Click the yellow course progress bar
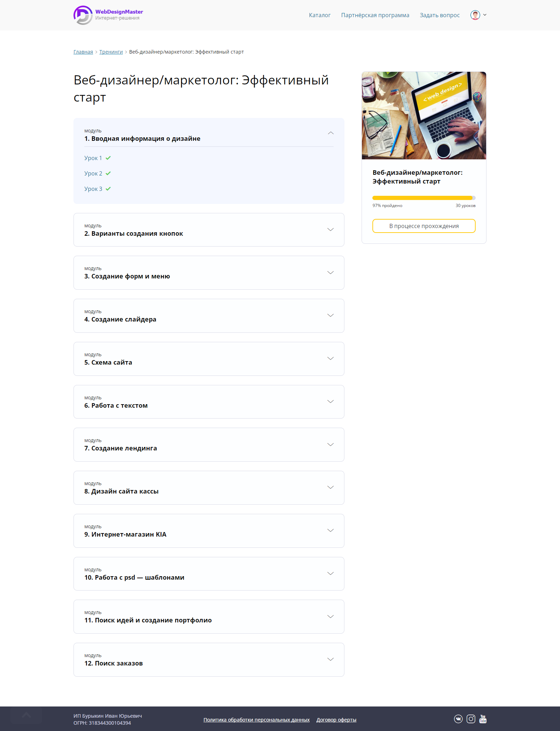560x731 pixels. [x=424, y=198]
